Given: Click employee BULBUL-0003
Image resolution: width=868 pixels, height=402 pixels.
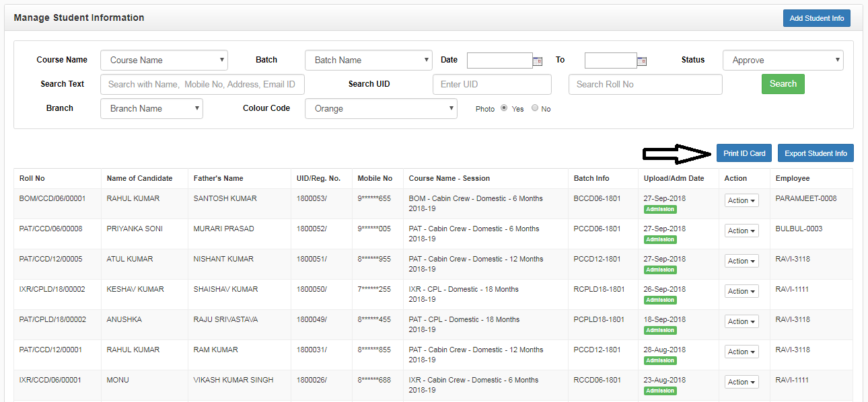Looking at the screenshot, I should point(799,229).
